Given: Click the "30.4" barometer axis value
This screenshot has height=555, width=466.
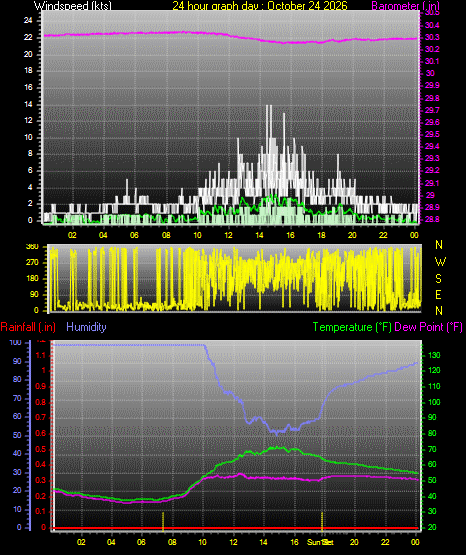Looking at the screenshot, I should (x=432, y=25).
